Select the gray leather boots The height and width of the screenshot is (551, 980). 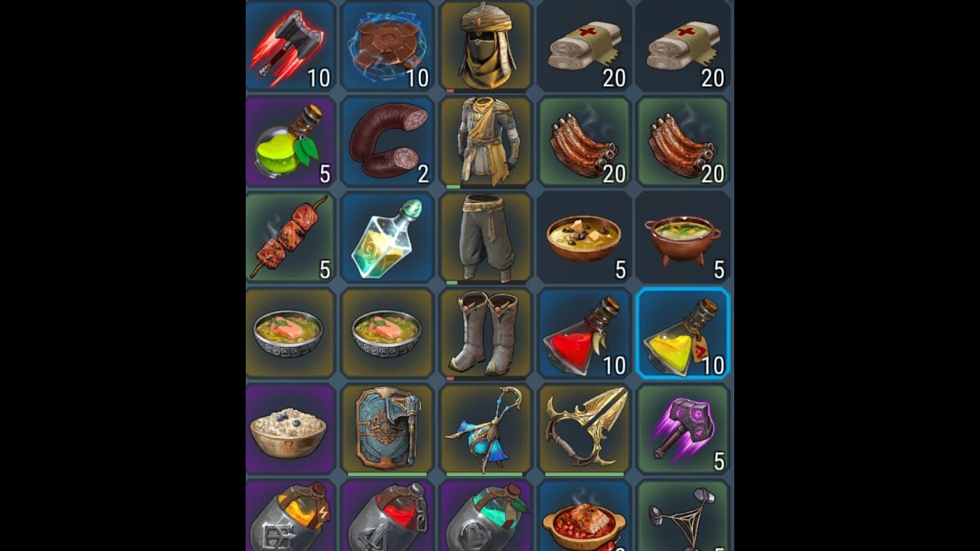(486, 333)
